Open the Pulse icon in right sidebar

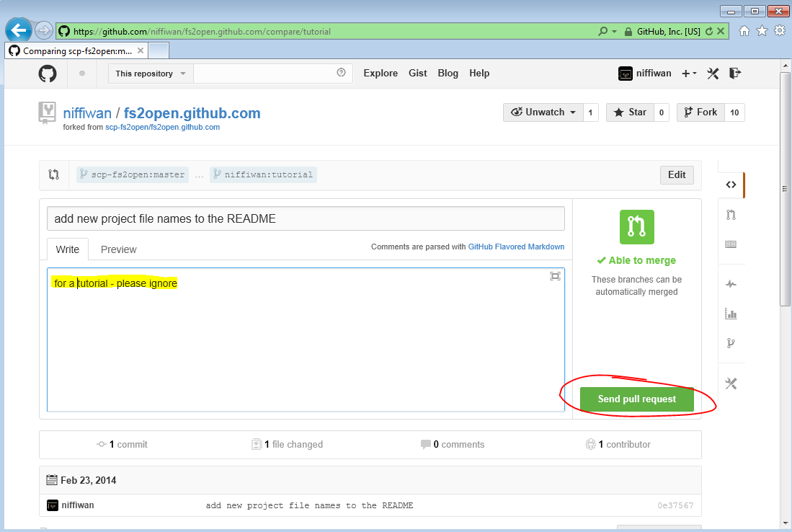click(x=731, y=284)
